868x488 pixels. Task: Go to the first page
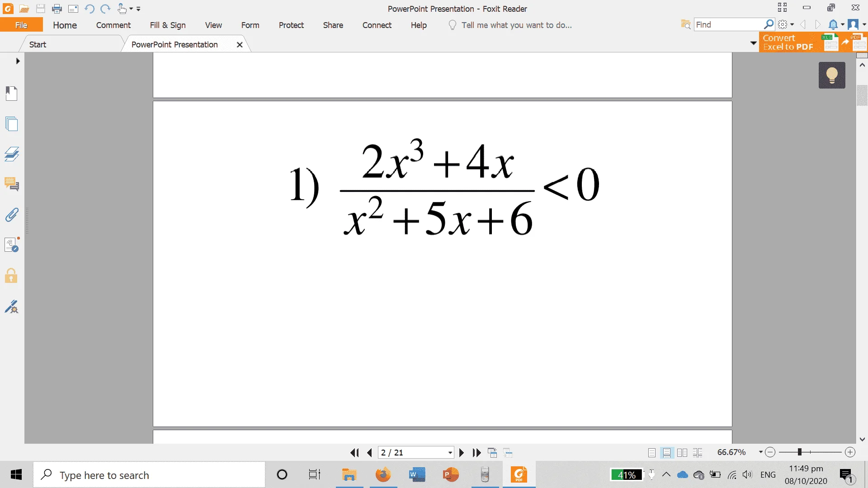354,453
